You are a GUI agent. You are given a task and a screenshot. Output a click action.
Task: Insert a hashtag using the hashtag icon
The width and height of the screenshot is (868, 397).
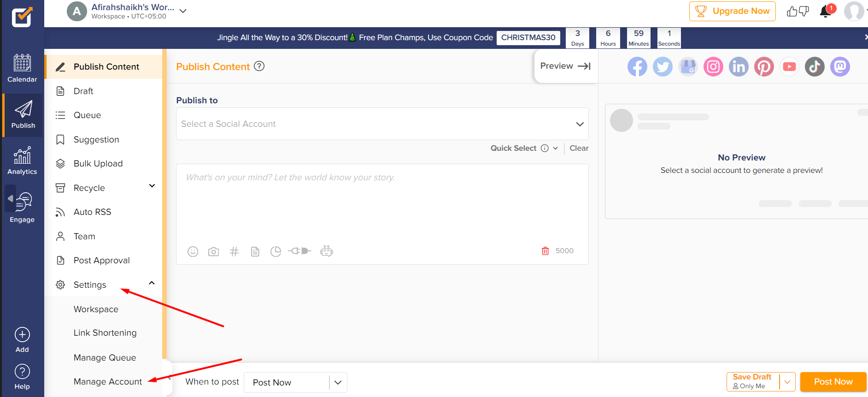pyautogui.click(x=234, y=251)
